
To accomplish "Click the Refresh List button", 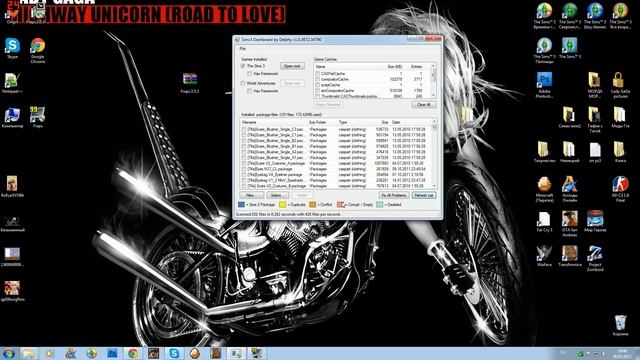I will 424,196.
